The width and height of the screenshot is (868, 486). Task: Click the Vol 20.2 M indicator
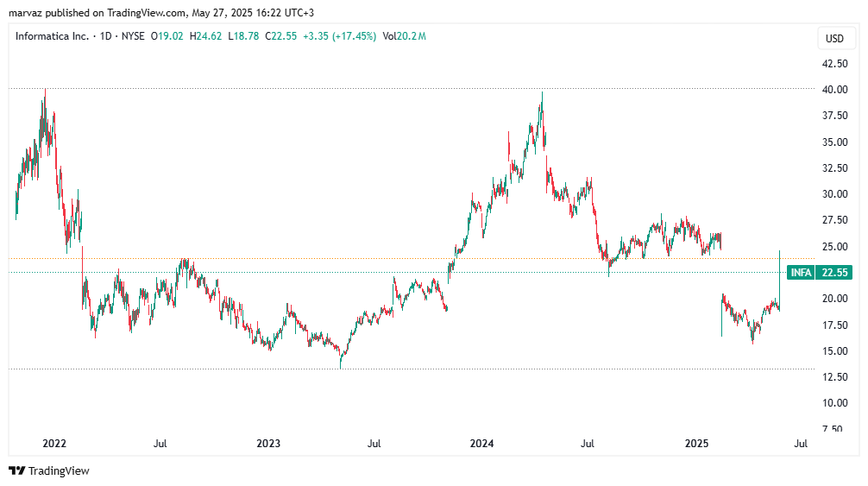(404, 36)
